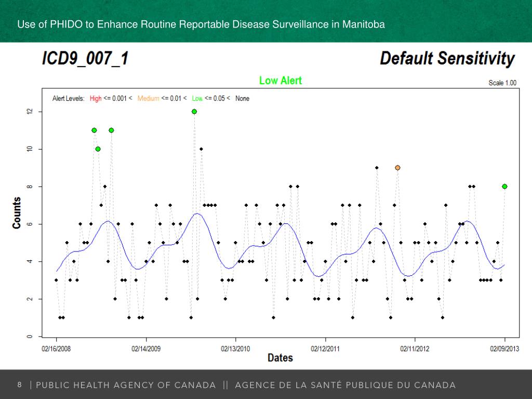Click the Counts y-axis title
Viewport: 532px width, 399px height.
coord(17,212)
